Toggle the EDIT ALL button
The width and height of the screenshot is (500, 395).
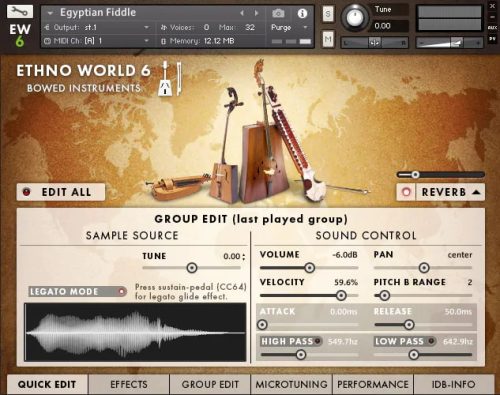point(61,192)
